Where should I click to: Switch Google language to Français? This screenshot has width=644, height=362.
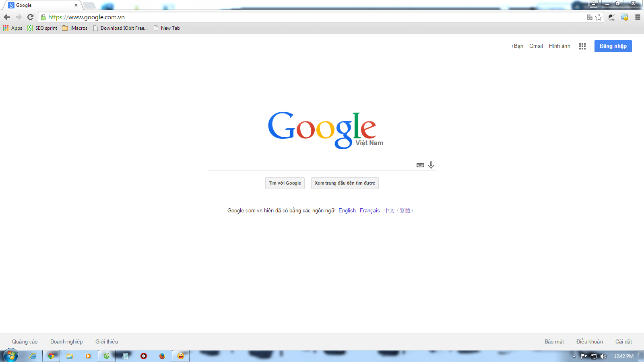(370, 210)
